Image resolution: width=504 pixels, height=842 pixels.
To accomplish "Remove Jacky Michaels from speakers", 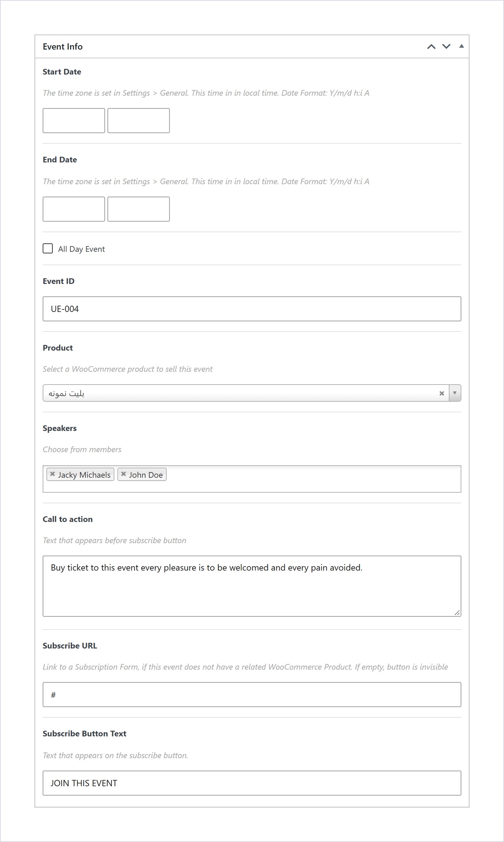I will (52, 474).
